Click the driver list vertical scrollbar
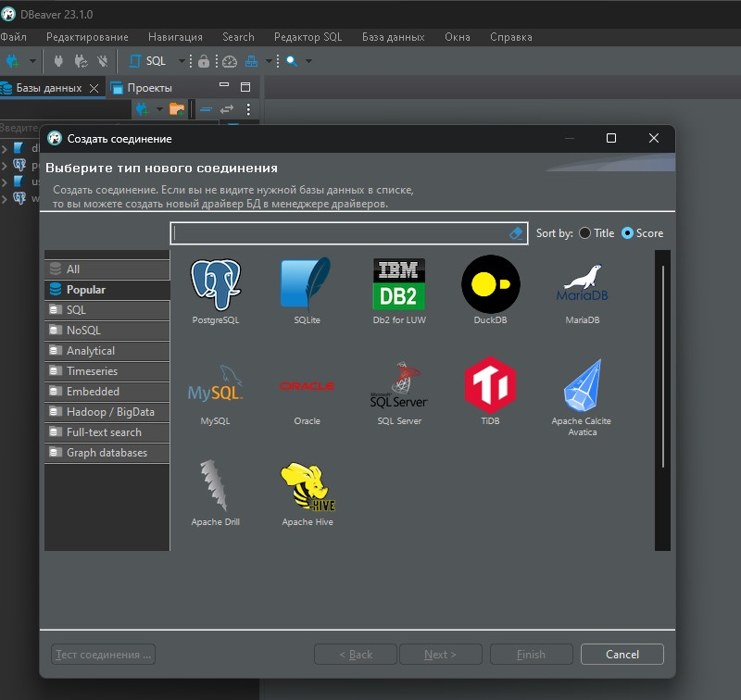741x700 pixels. pos(662,366)
